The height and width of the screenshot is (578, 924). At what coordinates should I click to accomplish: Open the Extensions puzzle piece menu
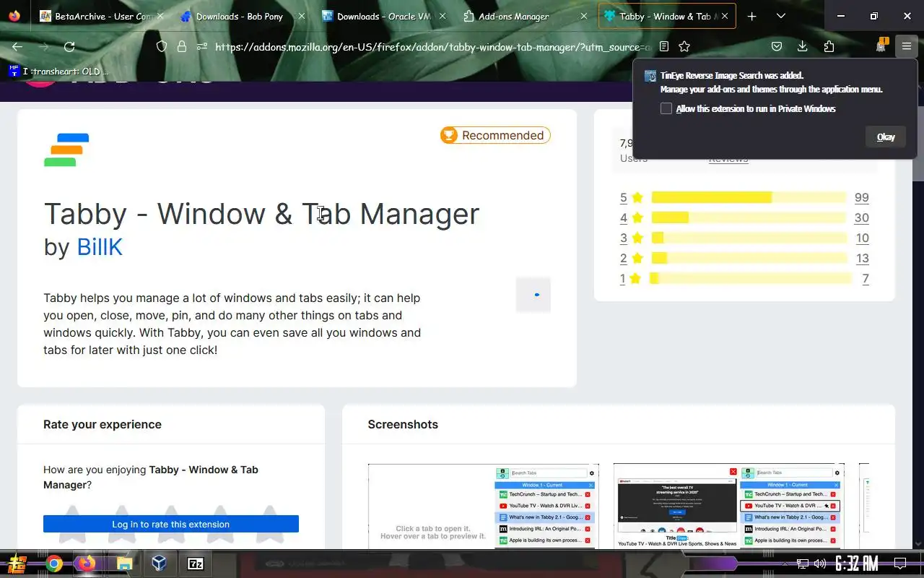pos(829,46)
